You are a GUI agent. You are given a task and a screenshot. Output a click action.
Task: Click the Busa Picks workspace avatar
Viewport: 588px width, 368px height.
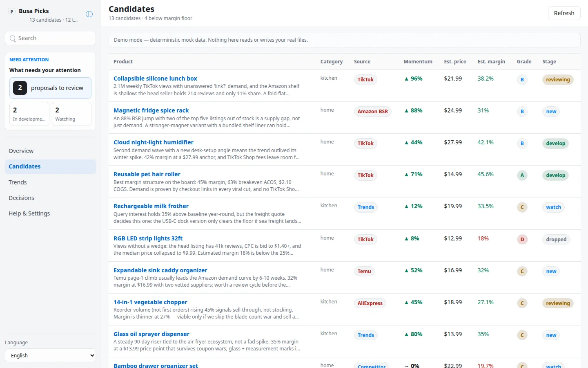12,11
